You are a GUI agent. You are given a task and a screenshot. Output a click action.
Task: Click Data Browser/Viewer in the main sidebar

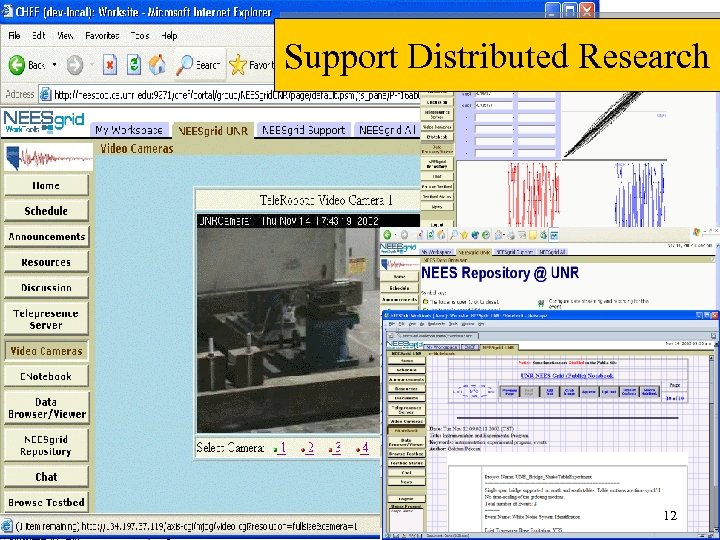click(x=46, y=408)
